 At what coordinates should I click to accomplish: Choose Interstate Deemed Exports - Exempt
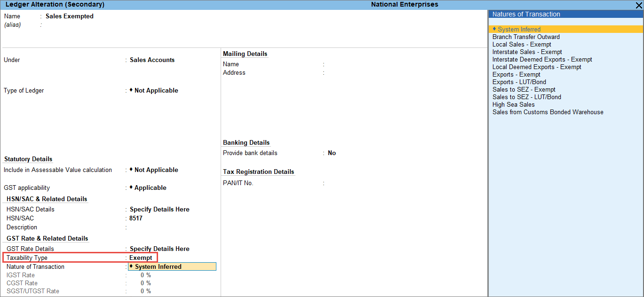pyautogui.click(x=542, y=59)
